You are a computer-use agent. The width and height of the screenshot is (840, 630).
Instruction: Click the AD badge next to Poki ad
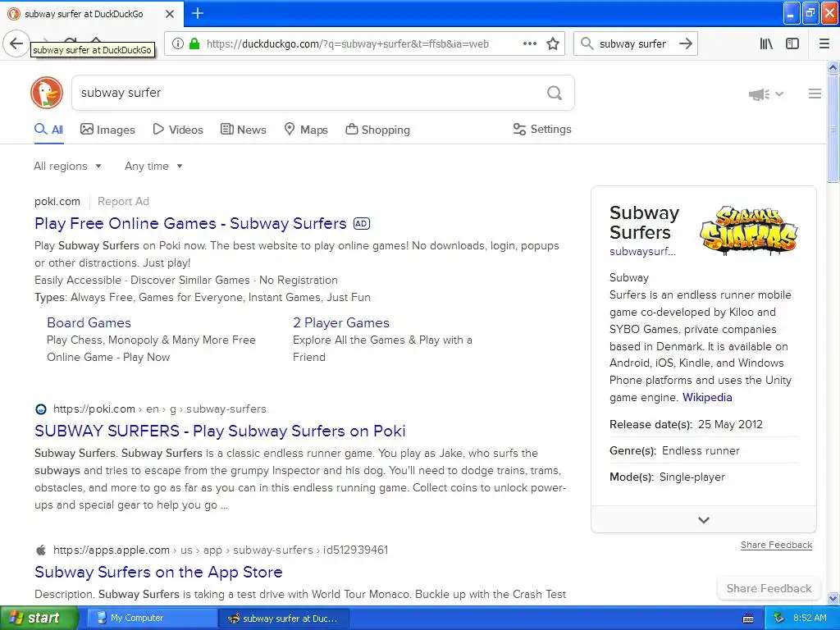point(362,224)
